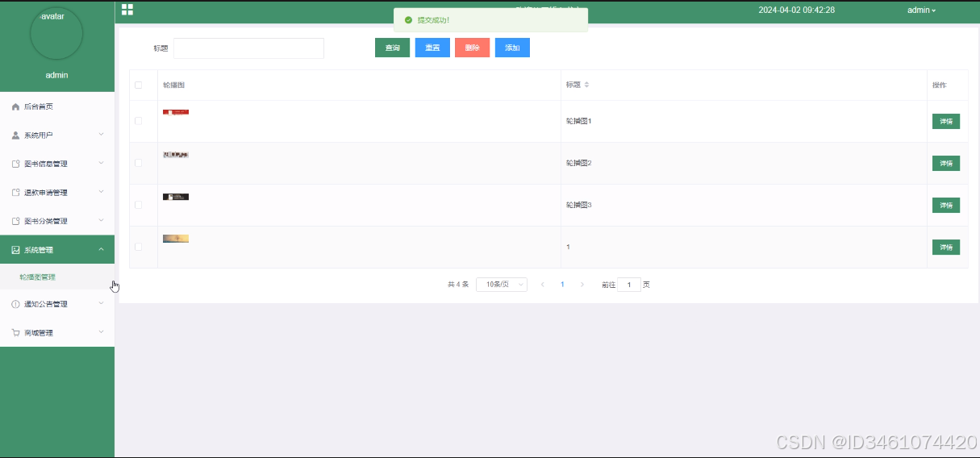This screenshot has height=458, width=980.
Task: Expand the 系统用户 menu chevron
Action: point(101,135)
